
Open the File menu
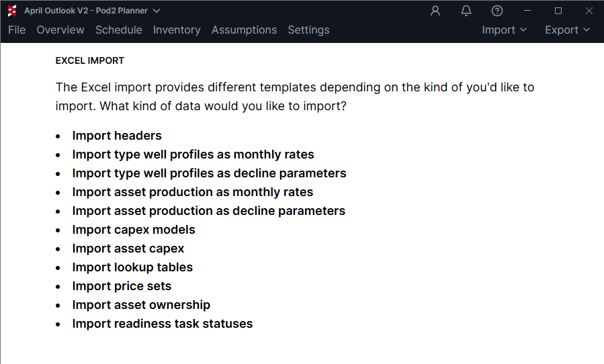click(17, 30)
